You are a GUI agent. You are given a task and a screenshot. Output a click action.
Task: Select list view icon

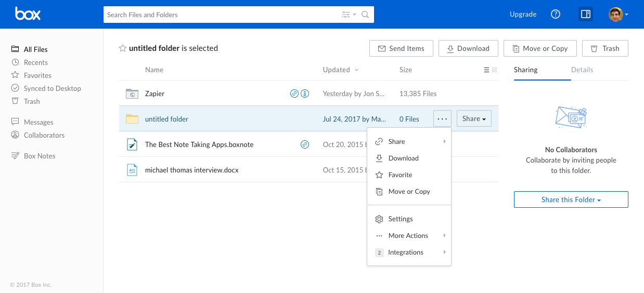(486, 70)
